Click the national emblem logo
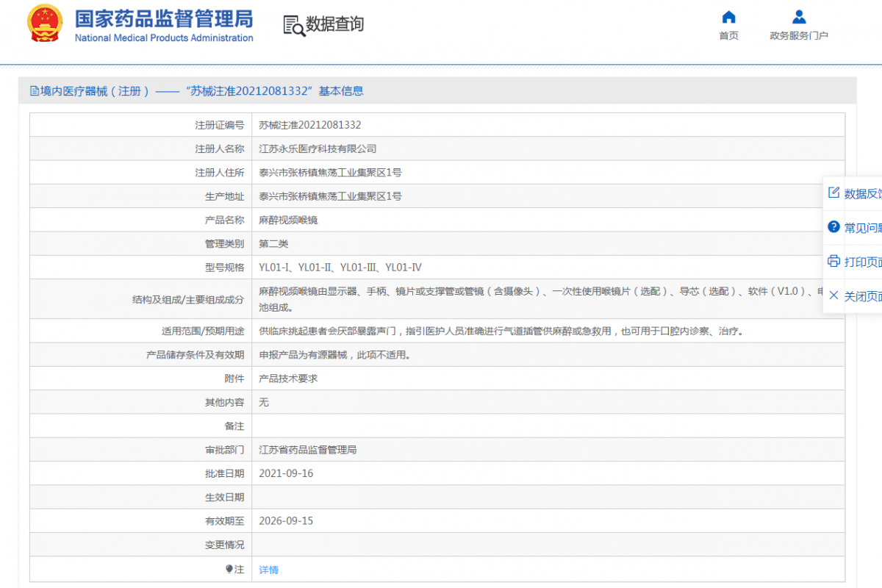The image size is (882, 588). click(x=45, y=24)
